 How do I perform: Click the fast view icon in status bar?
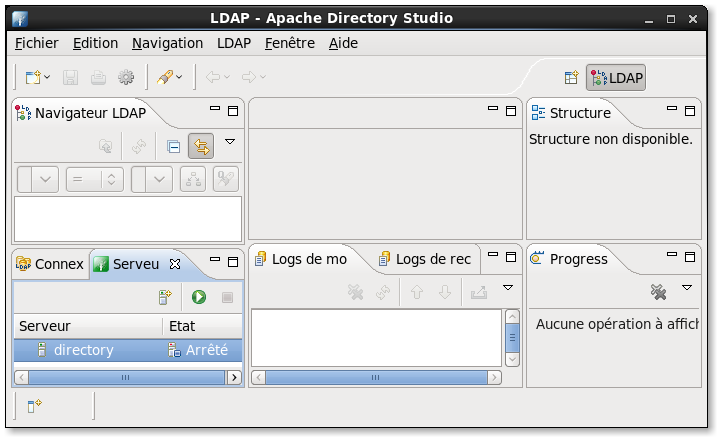pyautogui.click(x=34, y=405)
